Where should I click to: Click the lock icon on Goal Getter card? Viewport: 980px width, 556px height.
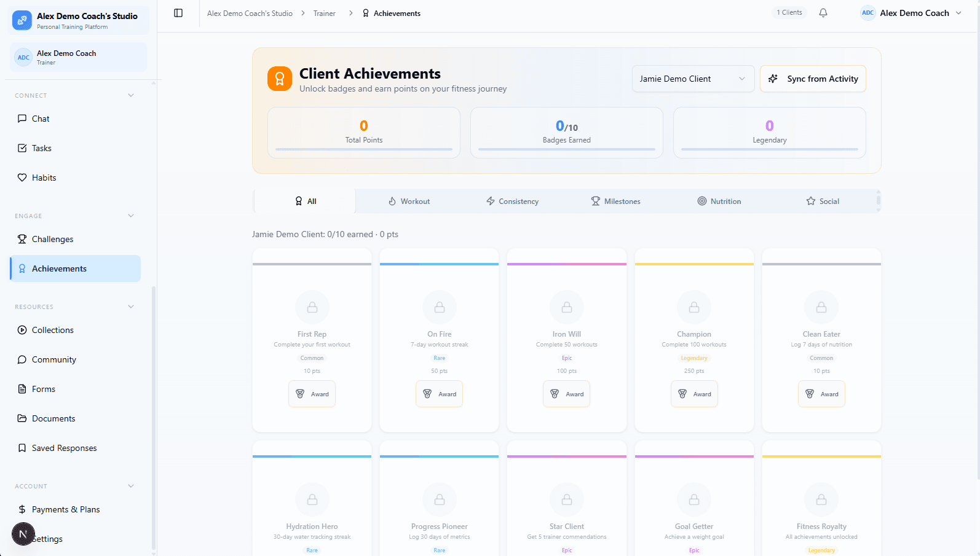coord(694,499)
